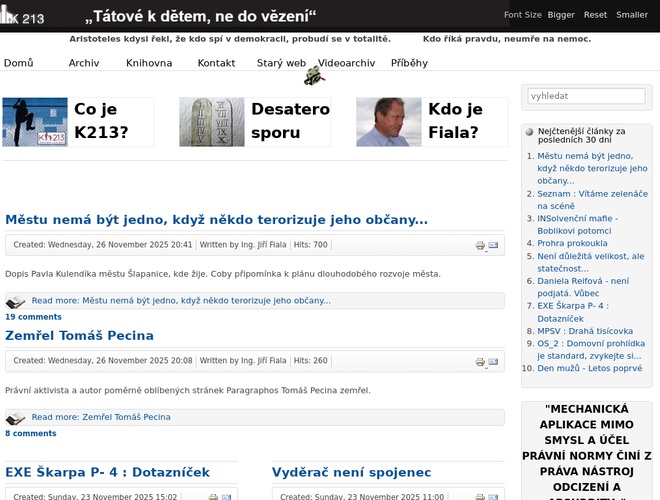The height and width of the screenshot is (500, 660).
Task: Reset the font size
Action: coord(595,15)
